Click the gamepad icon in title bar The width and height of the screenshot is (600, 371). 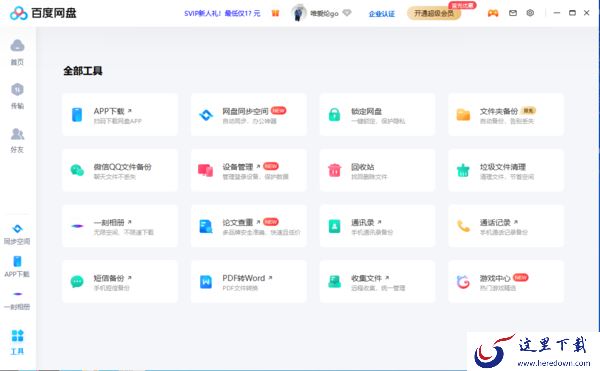click(x=493, y=13)
